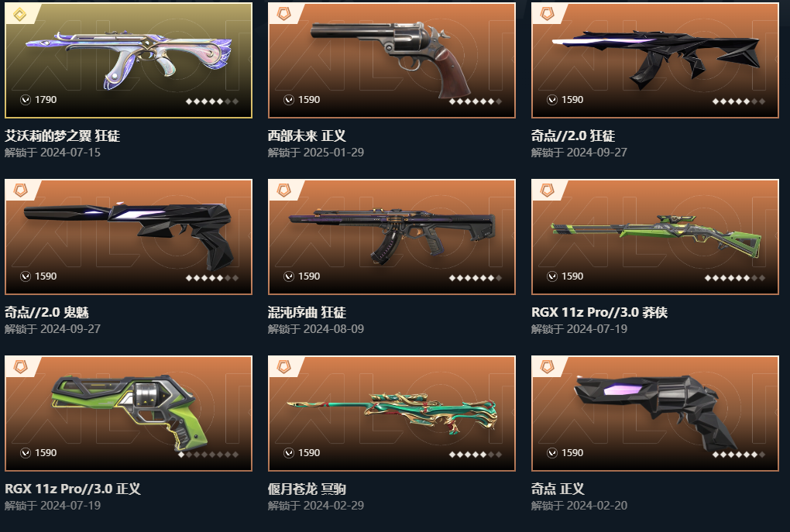790x532 pixels.
Task: Click tier badge on RGX 11z Pro//3.0 莽侠 card
Action: [547, 190]
